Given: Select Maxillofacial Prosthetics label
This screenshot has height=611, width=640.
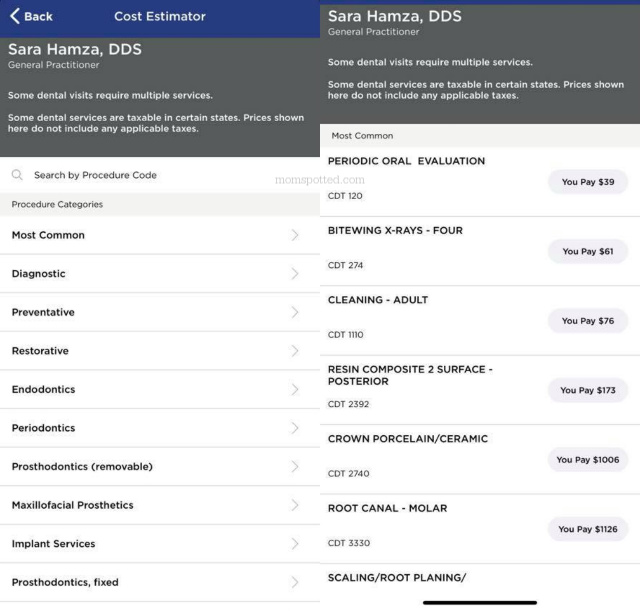Looking at the screenshot, I should click(73, 505).
